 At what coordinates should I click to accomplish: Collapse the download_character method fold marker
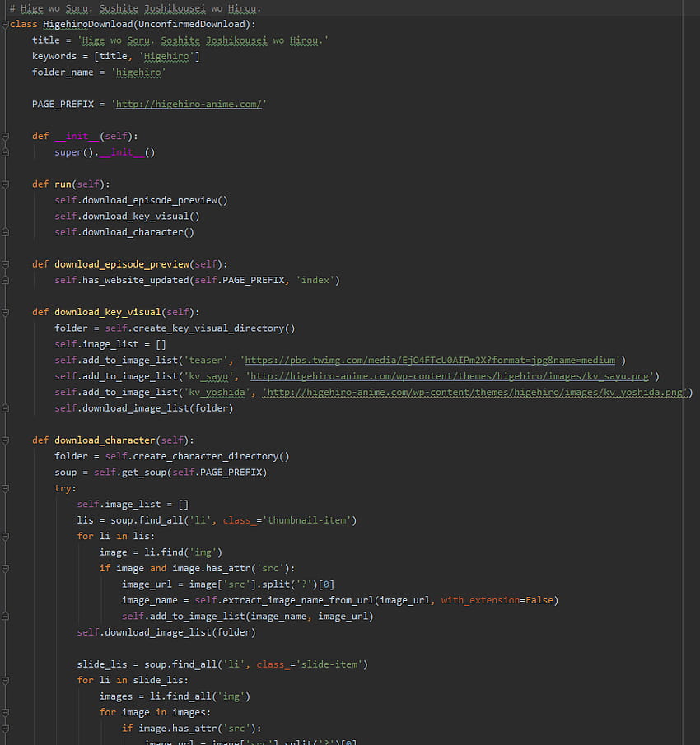point(5,440)
